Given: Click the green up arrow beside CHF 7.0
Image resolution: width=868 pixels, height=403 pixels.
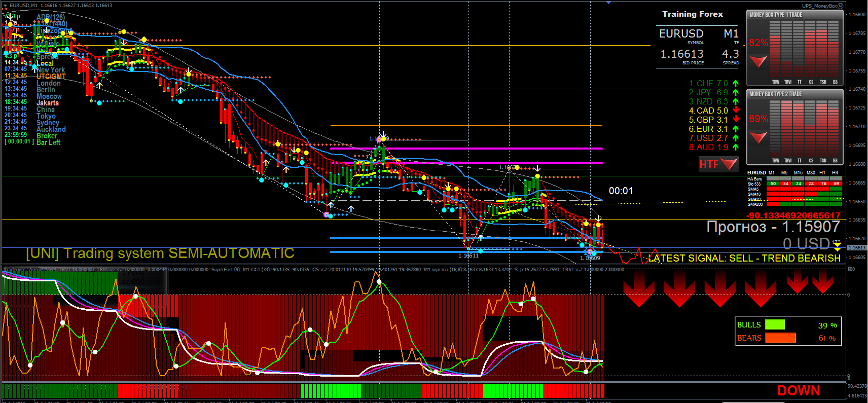Looking at the screenshot, I should click(x=736, y=83).
